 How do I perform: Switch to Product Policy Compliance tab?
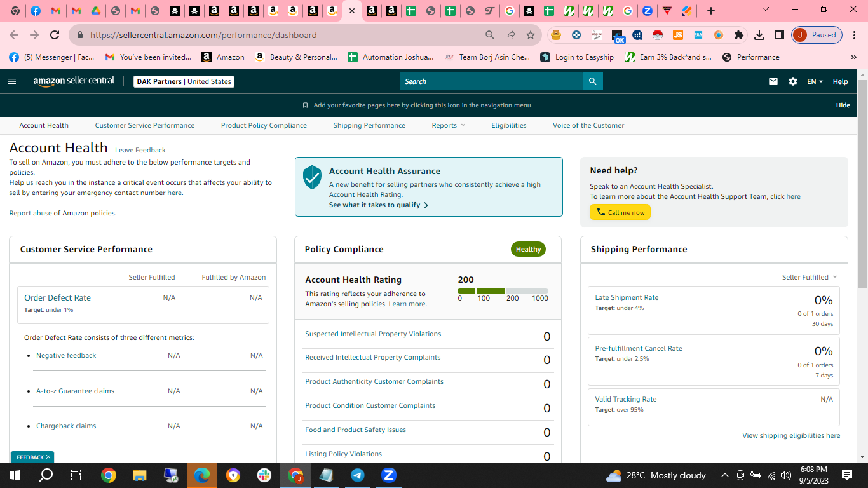(x=264, y=125)
